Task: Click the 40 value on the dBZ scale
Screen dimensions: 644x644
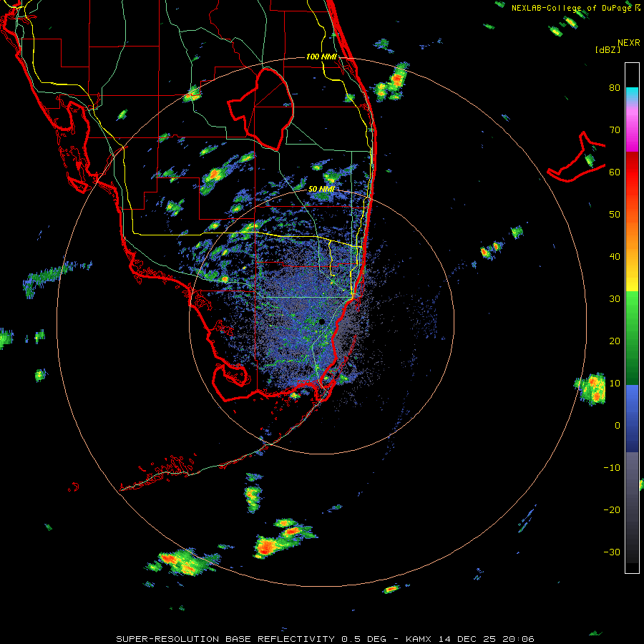Action: 615,256
